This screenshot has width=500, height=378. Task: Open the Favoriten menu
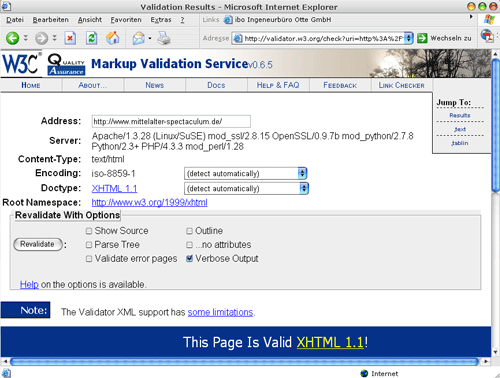click(x=126, y=20)
